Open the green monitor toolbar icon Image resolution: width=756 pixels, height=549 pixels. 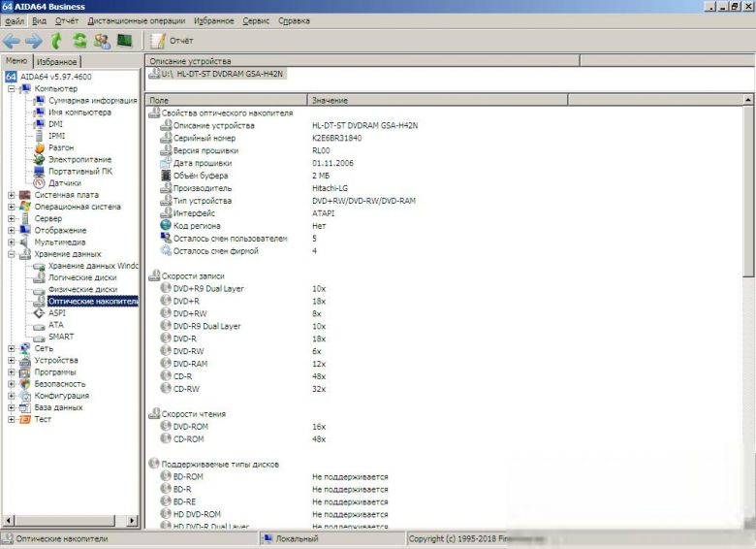[x=125, y=41]
